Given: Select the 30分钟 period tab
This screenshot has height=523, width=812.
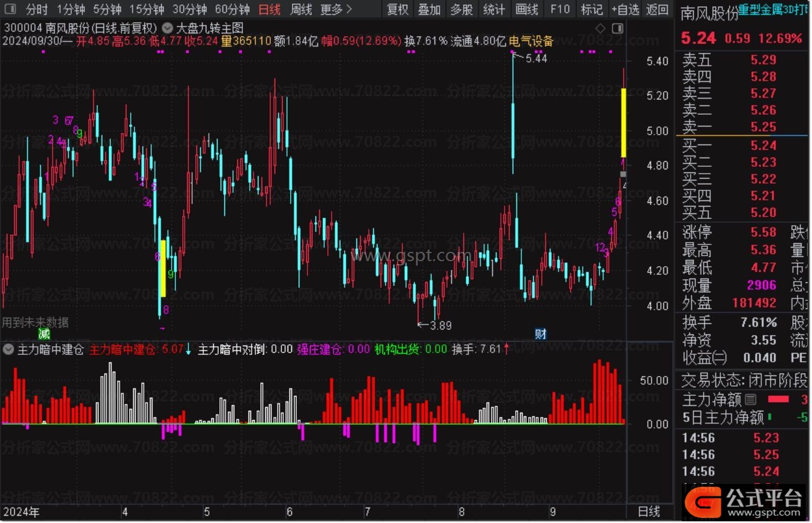Looking at the screenshot, I should (190, 9).
